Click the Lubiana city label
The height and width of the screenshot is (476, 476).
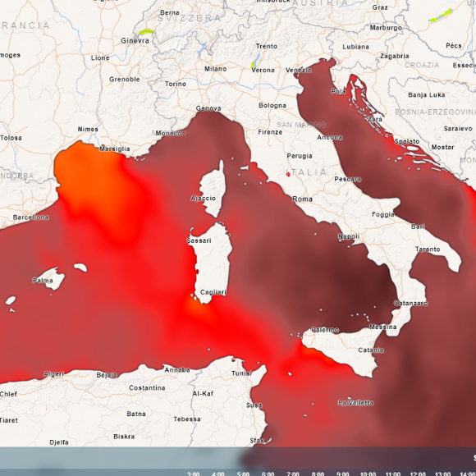click(355, 47)
